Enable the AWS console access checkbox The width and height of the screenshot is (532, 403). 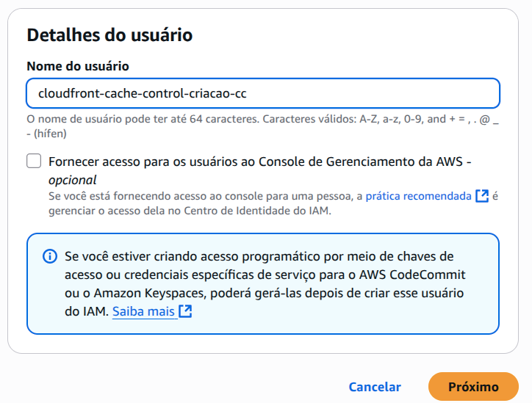coord(34,161)
